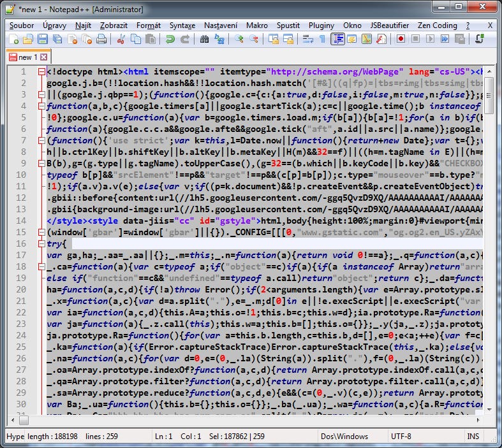The width and height of the screenshot is (502, 448).
Task: Toggle Show all characters pilcrow icon
Action: 322,40
